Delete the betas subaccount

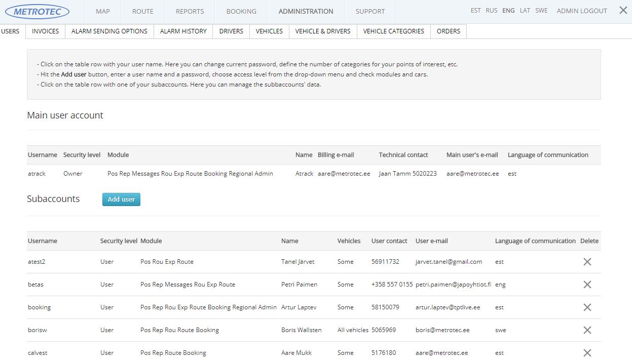587,285
